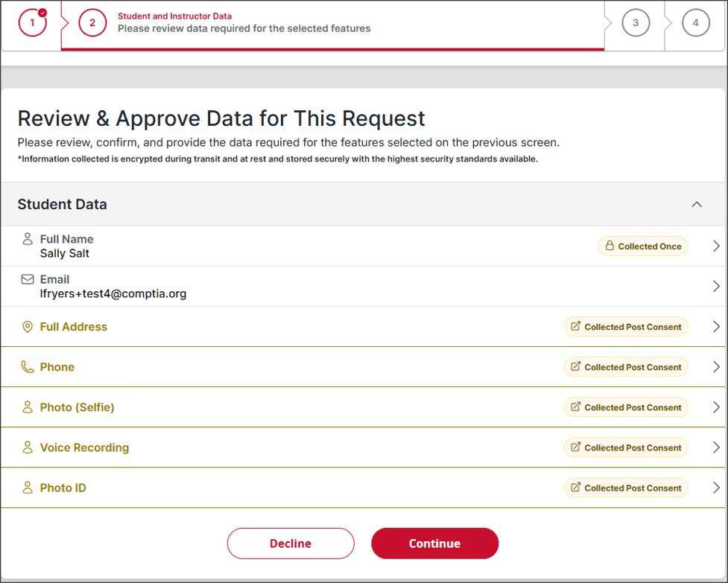Collapse the Student Data section

pyautogui.click(x=697, y=205)
